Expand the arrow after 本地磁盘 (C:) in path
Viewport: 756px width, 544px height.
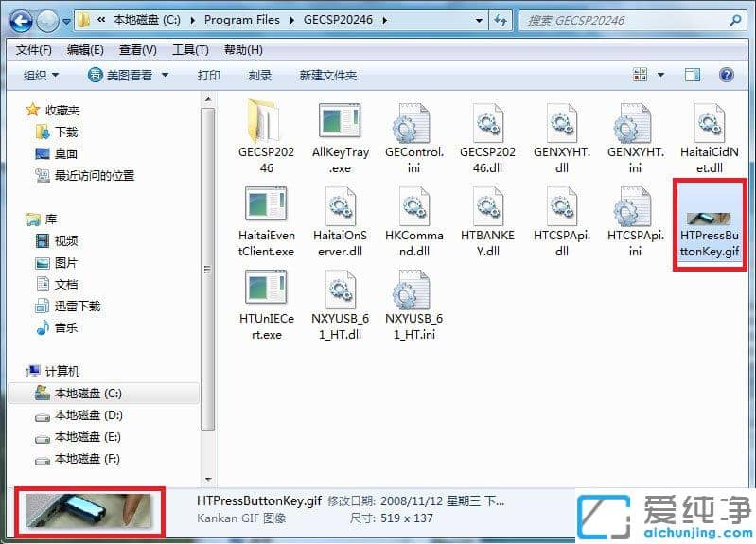193,20
